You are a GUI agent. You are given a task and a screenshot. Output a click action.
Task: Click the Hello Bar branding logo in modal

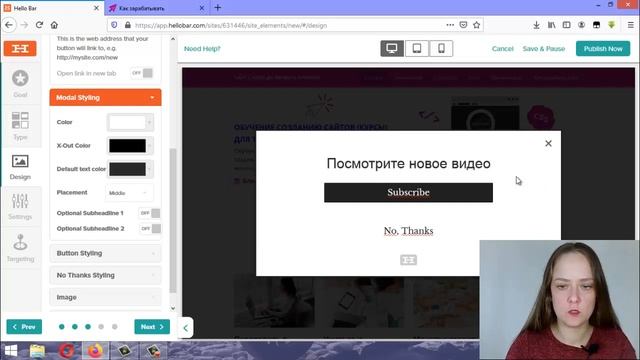[x=408, y=260]
